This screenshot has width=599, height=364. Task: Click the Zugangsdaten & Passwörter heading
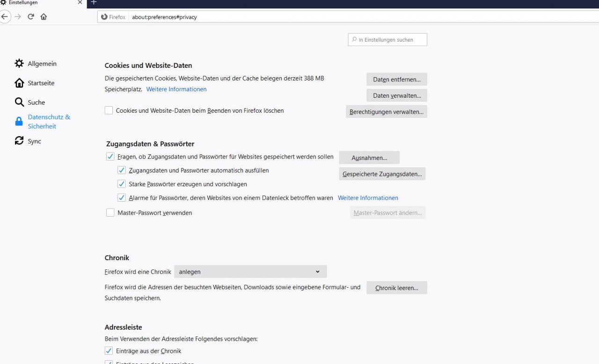150,144
